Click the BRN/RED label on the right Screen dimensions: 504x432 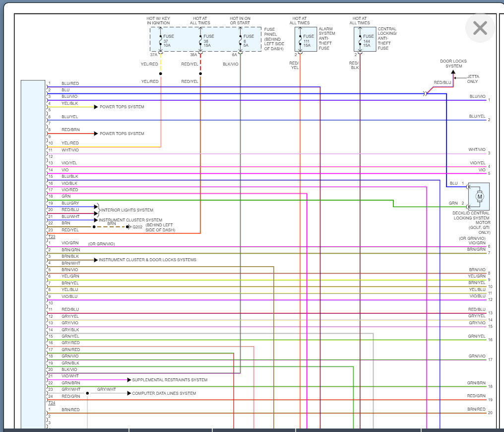[x=476, y=409]
